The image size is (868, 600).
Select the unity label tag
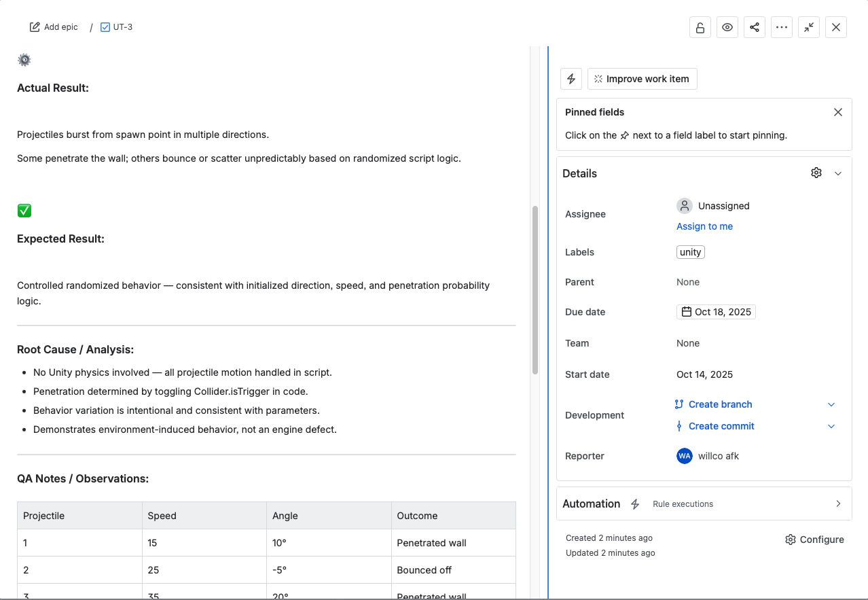coord(690,252)
